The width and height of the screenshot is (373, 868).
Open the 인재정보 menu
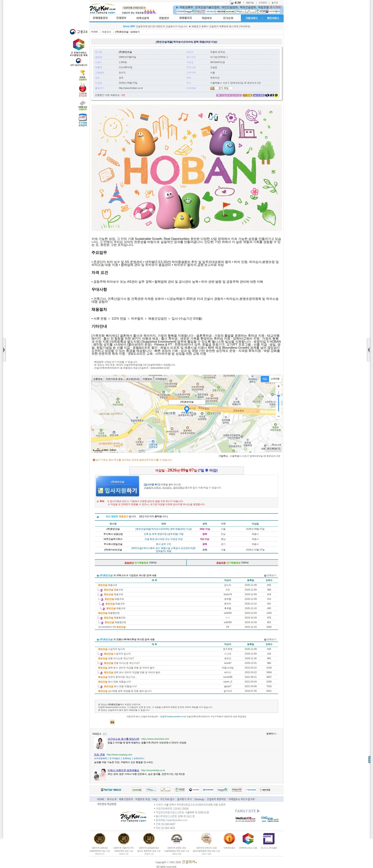click(121, 18)
